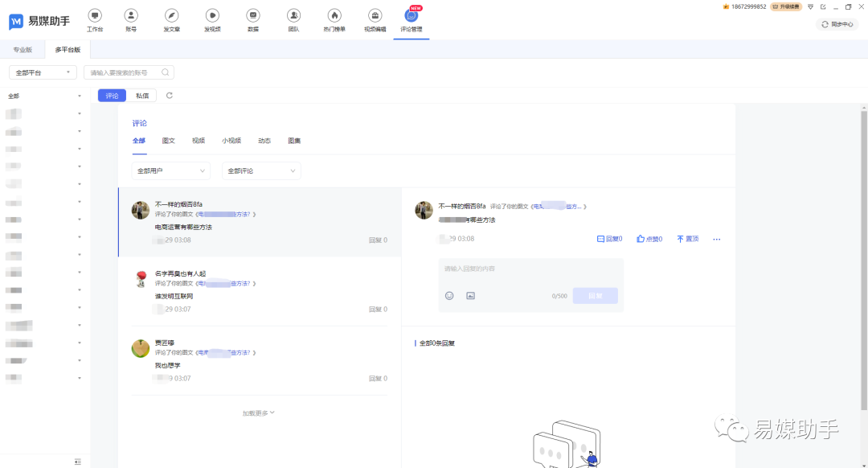The width and height of the screenshot is (868, 468).
Task: Open the title bar funnel menu icon
Action: (x=810, y=6)
